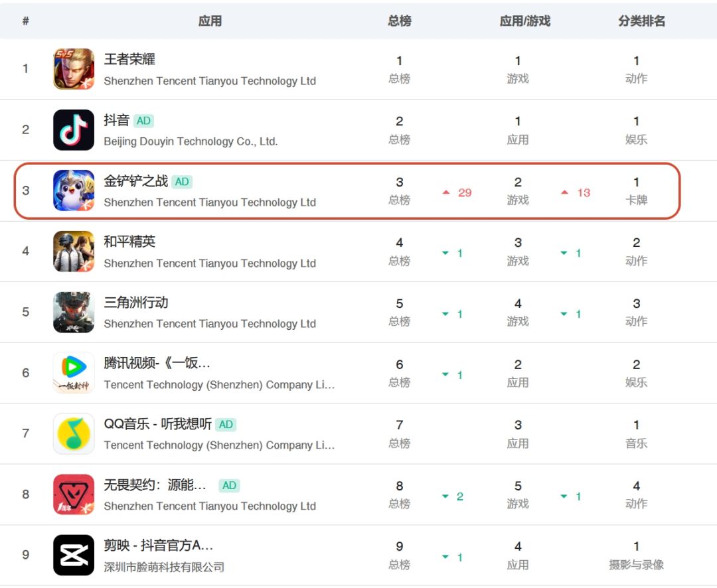The width and height of the screenshot is (717, 588).
Task: Click the AD tag beside QQ音乐
Action: (x=226, y=424)
